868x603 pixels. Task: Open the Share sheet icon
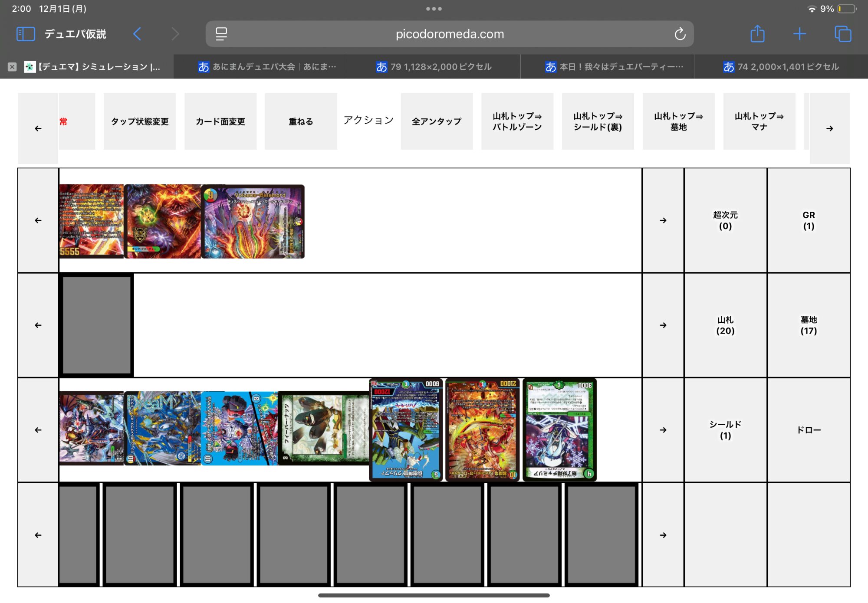click(757, 34)
